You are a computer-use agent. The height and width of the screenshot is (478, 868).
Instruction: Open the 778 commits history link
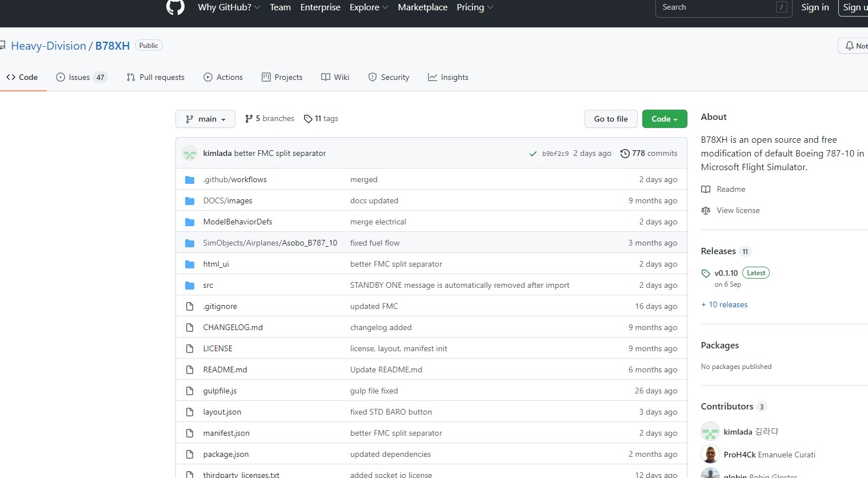pyautogui.click(x=649, y=154)
